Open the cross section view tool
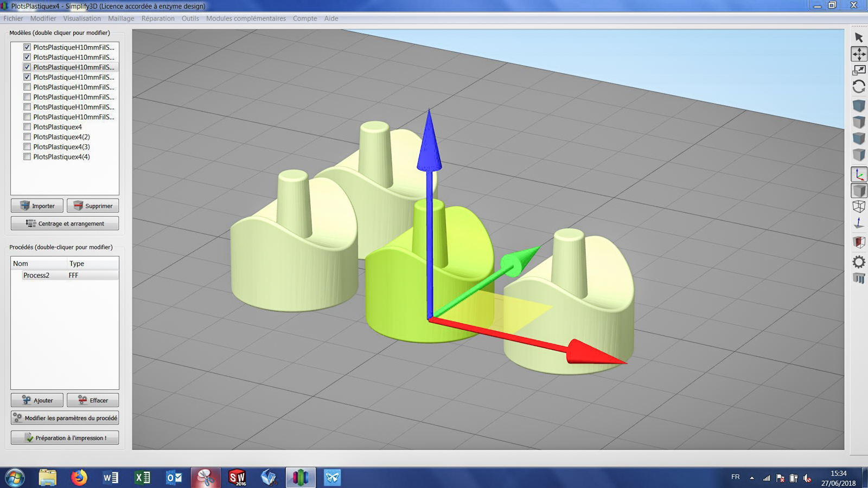Viewport: 868px width, 488px height. click(x=859, y=242)
